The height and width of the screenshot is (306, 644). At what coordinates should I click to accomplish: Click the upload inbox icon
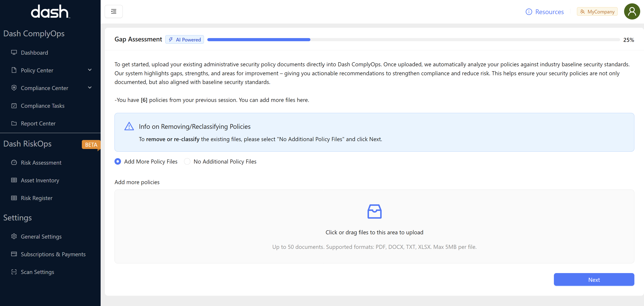click(x=374, y=211)
